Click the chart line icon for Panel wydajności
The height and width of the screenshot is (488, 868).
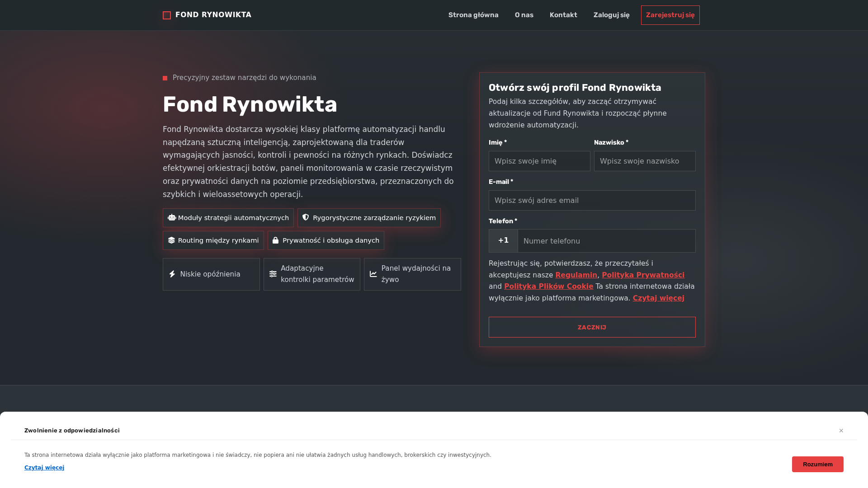coord(373,274)
